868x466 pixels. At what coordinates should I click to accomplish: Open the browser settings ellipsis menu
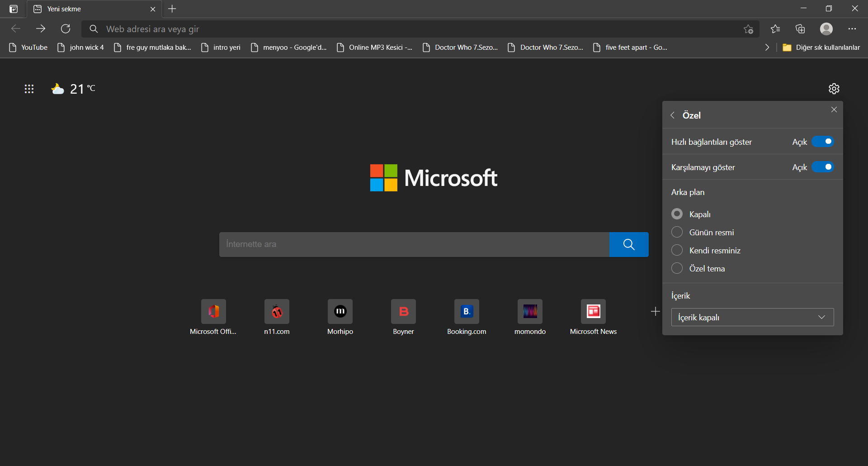click(x=852, y=29)
